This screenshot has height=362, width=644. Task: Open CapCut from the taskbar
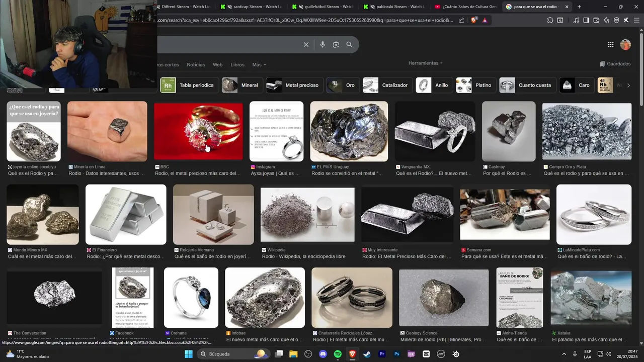point(427,354)
